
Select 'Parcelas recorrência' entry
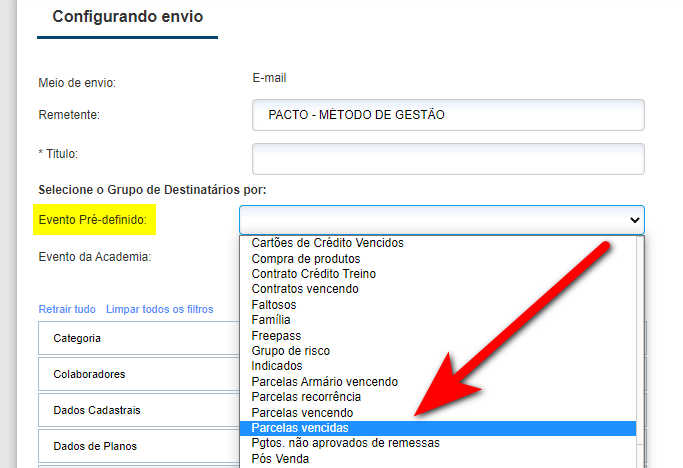pyautogui.click(x=308, y=397)
